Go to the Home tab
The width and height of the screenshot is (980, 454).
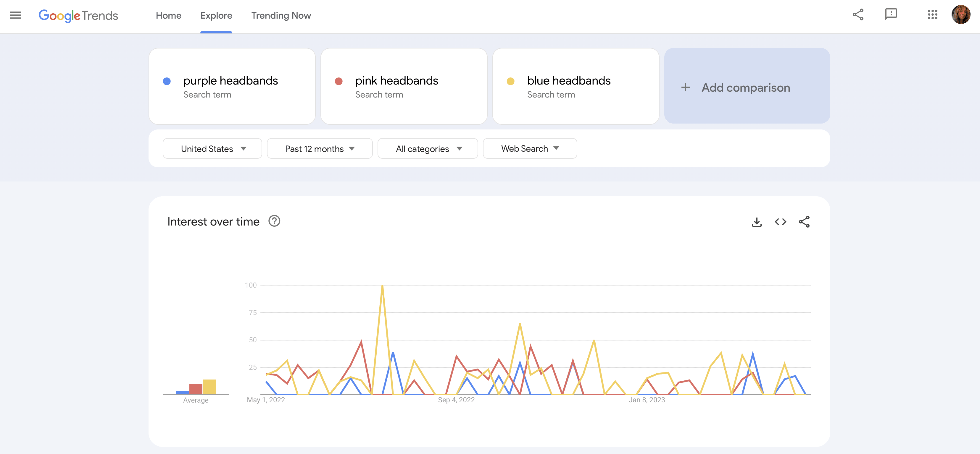click(168, 16)
